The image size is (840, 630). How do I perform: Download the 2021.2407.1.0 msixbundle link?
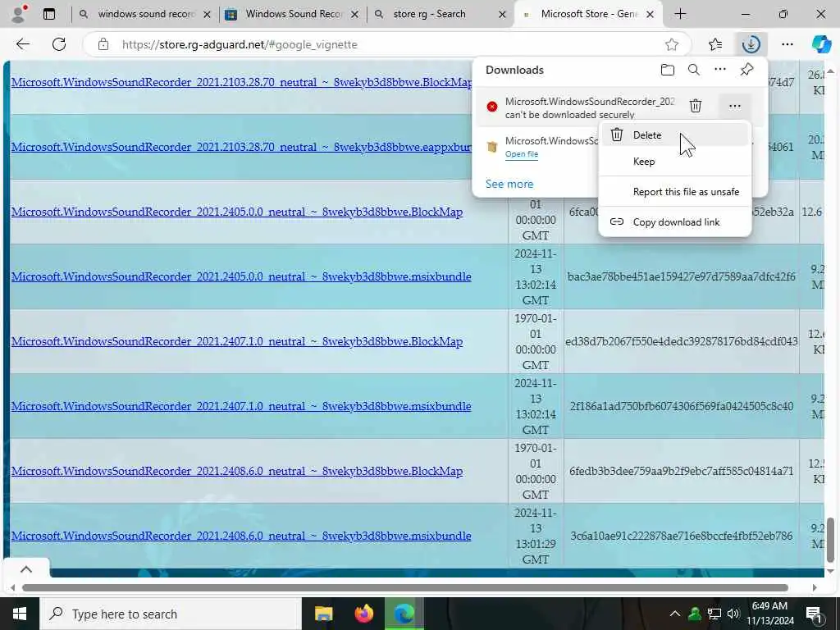241,406
